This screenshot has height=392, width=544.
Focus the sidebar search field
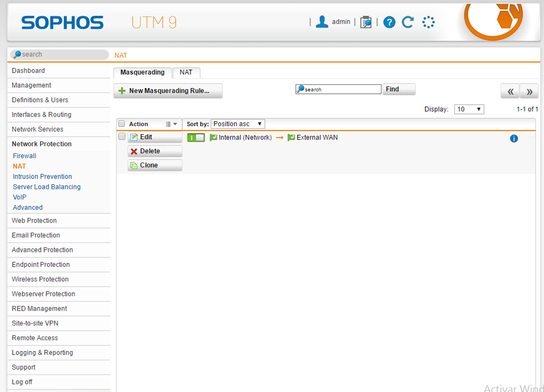pyautogui.click(x=60, y=55)
